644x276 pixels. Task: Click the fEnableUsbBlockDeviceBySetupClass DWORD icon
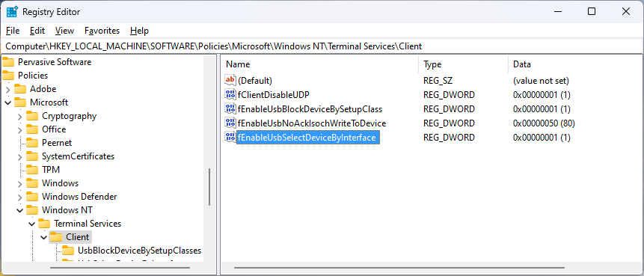pyautogui.click(x=230, y=109)
